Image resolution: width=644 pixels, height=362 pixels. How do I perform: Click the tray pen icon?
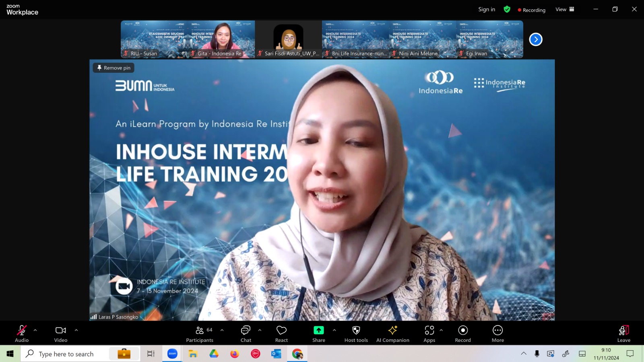click(566, 354)
